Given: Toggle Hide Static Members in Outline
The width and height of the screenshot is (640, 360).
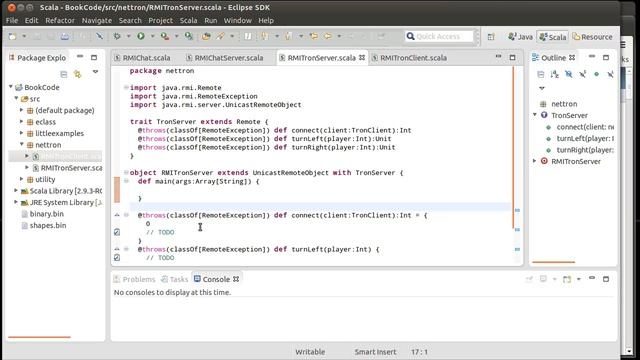Looking at the screenshot, I should click(x=582, y=74).
